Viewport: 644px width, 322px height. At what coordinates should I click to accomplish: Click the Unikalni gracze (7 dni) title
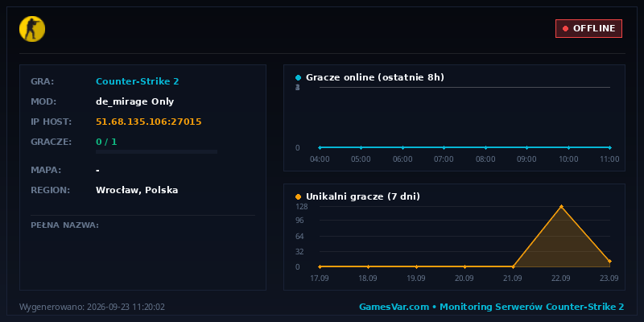[363, 196]
